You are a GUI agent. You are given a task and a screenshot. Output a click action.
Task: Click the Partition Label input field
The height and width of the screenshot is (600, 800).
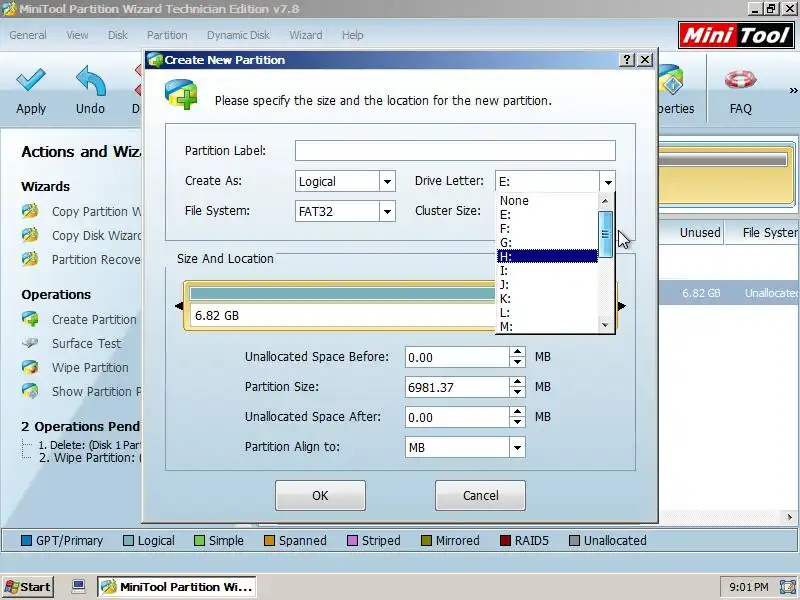click(455, 151)
